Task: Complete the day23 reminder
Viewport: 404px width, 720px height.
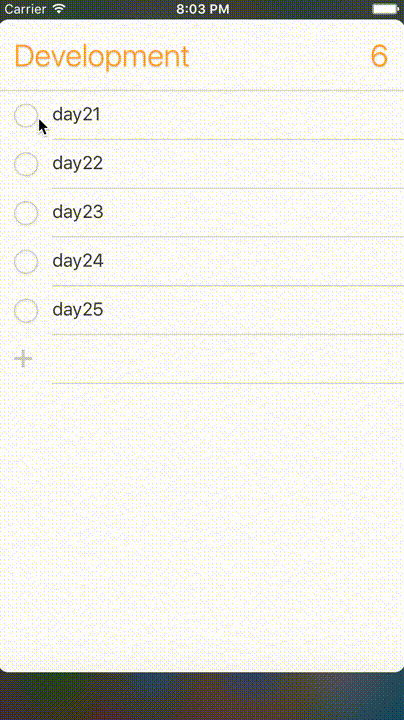Action: point(26,213)
